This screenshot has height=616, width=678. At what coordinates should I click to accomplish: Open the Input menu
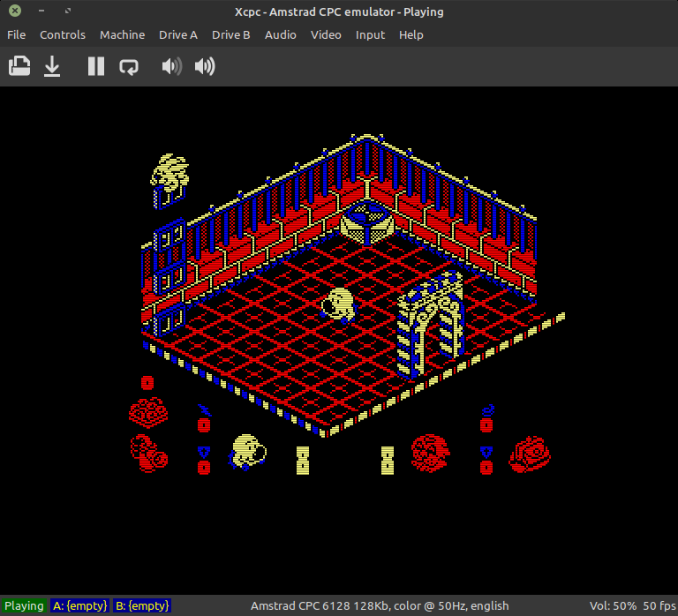point(370,35)
